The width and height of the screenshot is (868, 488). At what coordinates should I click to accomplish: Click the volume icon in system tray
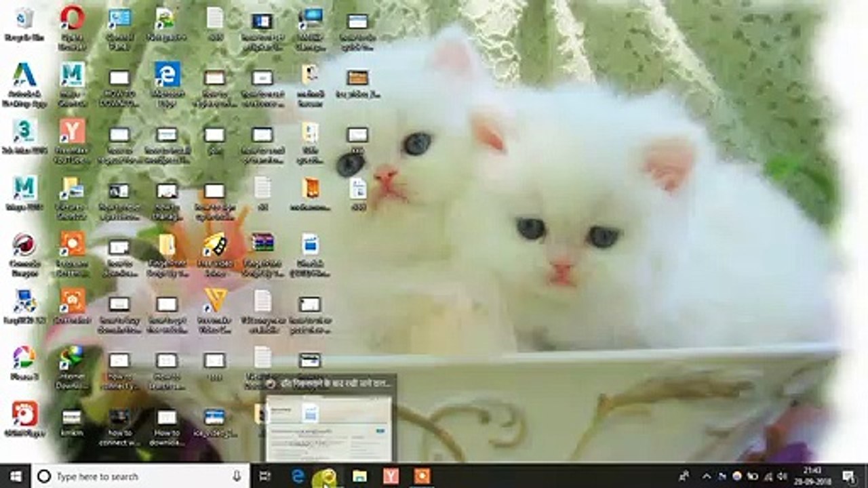click(x=782, y=476)
